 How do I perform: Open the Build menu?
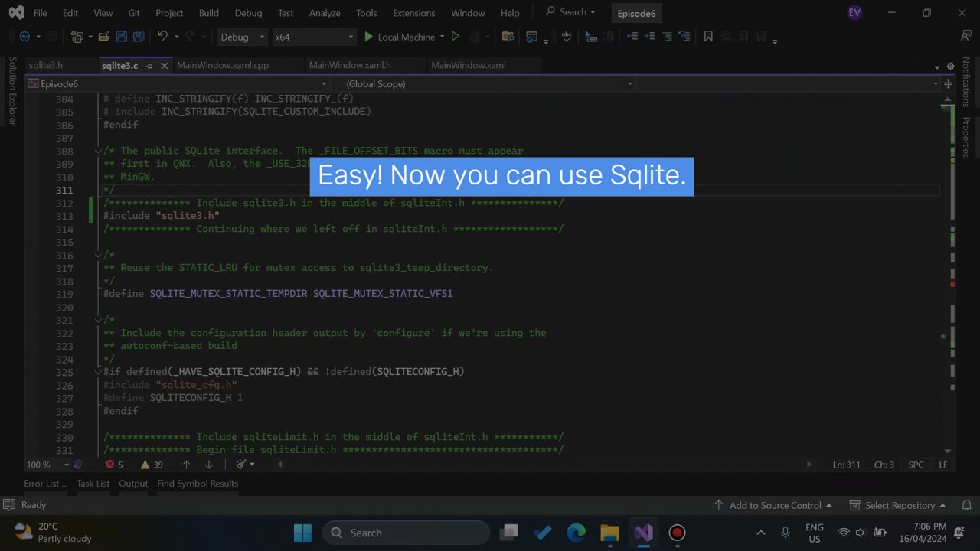click(208, 13)
